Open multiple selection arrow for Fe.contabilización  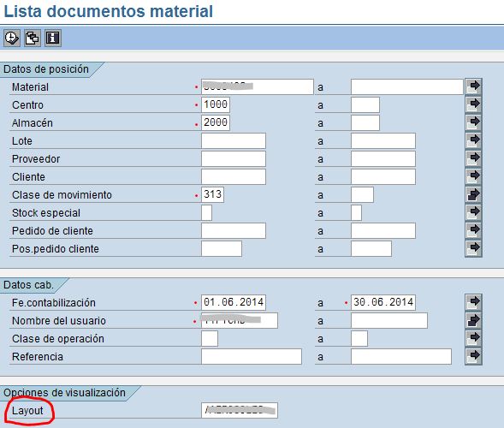click(473, 302)
